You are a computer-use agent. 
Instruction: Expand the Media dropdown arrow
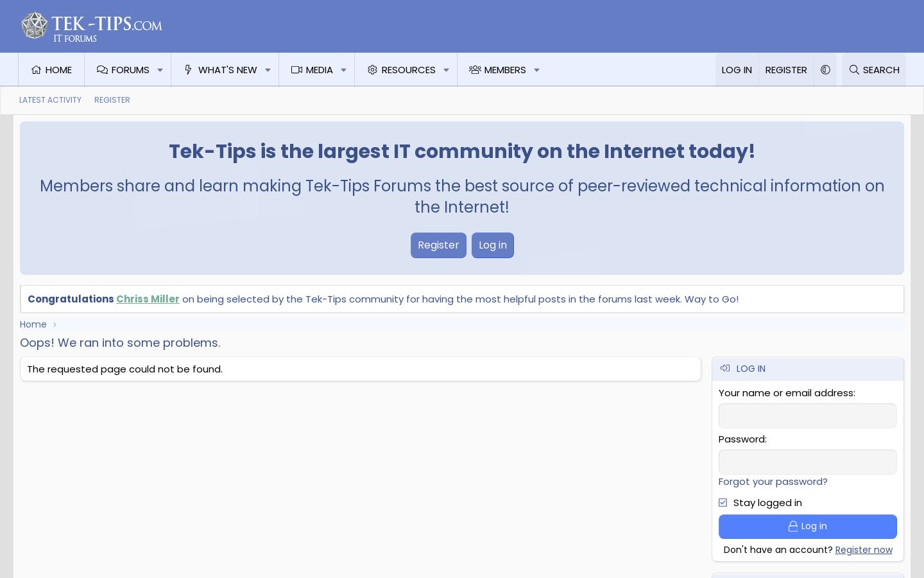click(344, 70)
